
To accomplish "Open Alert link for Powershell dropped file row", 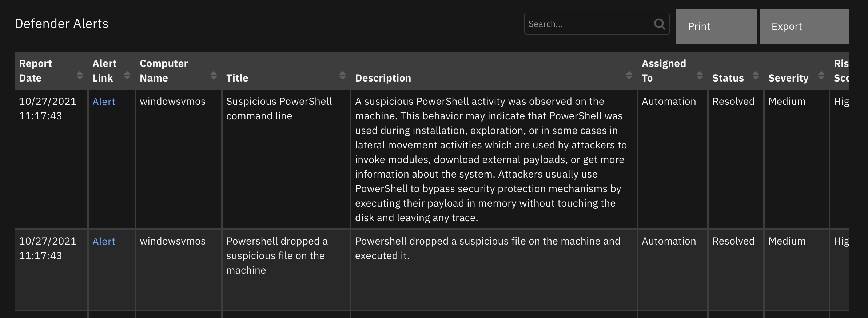I will (x=104, y=241).
